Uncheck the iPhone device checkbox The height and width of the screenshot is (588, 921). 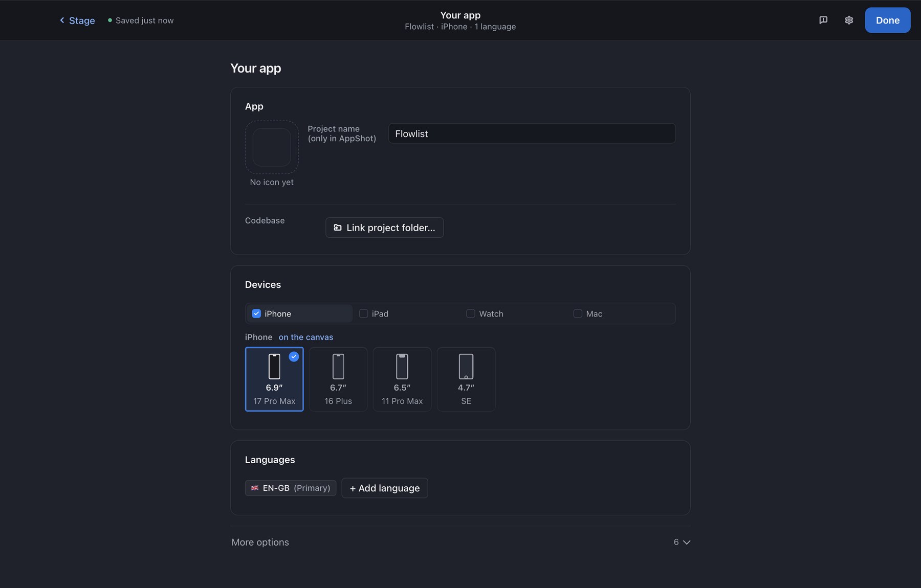pos(256,313)
